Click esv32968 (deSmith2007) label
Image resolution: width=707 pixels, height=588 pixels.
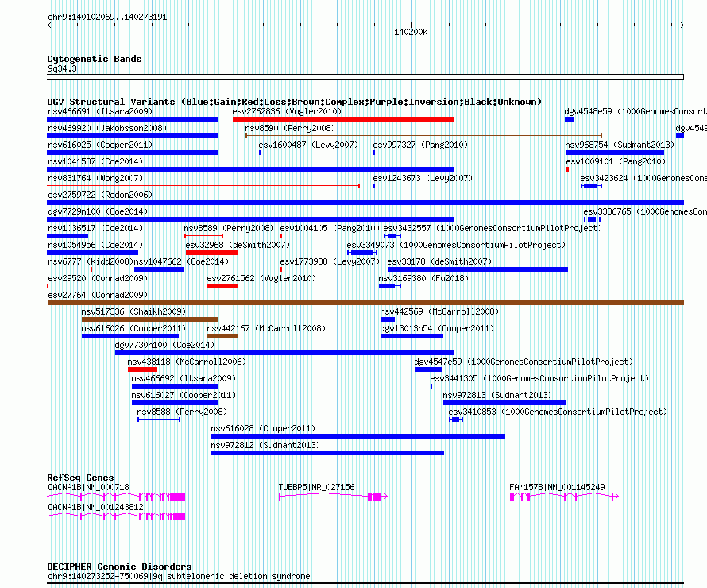[x=238, y=245]
